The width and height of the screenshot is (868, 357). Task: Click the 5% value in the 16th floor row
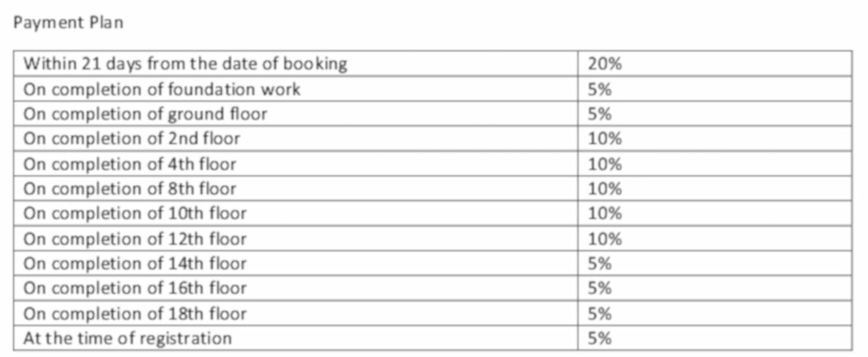600,288
